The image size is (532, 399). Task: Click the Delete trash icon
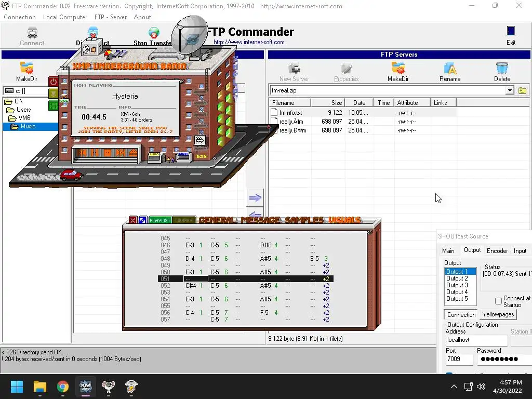pyautogui.click(x=502, y=68)
